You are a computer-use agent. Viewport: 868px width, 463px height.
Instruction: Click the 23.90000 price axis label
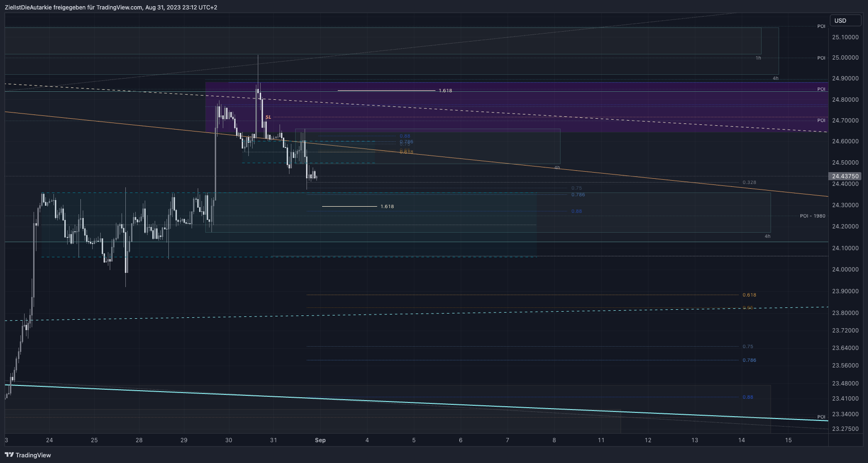[845, 291]
